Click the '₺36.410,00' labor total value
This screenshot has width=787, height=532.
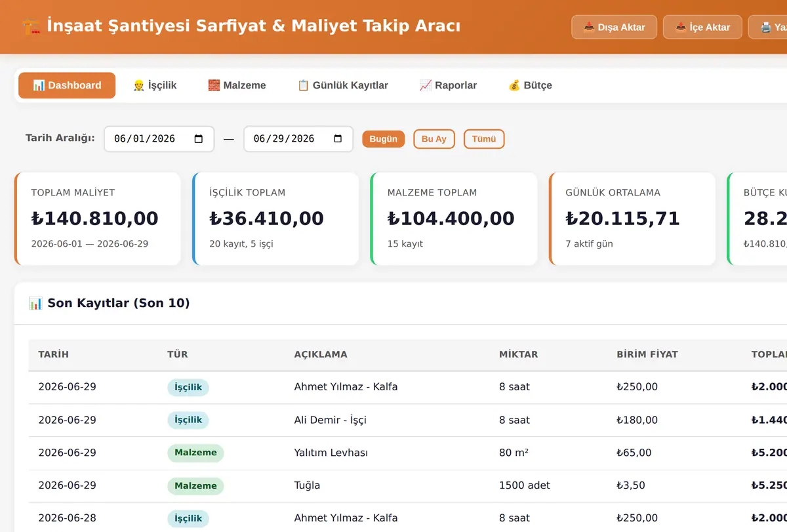267,218
